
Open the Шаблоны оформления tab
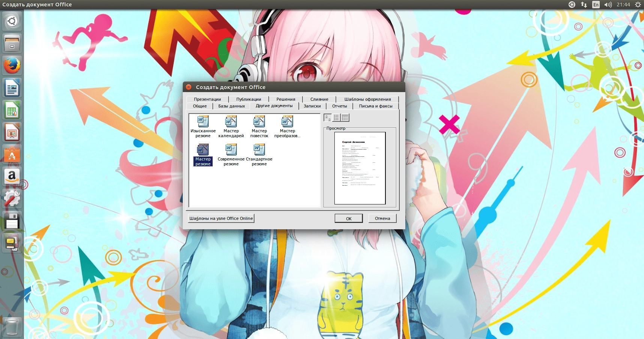pos(367,99)
